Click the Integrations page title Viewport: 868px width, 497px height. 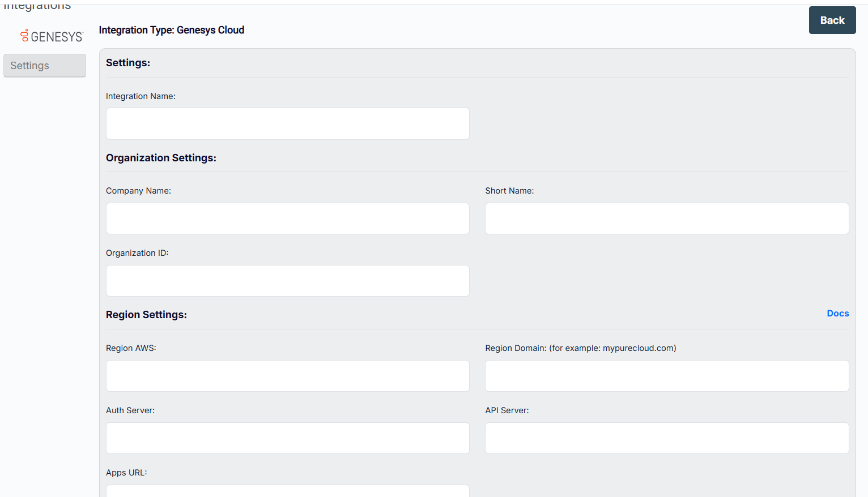[x=37, y=6]
